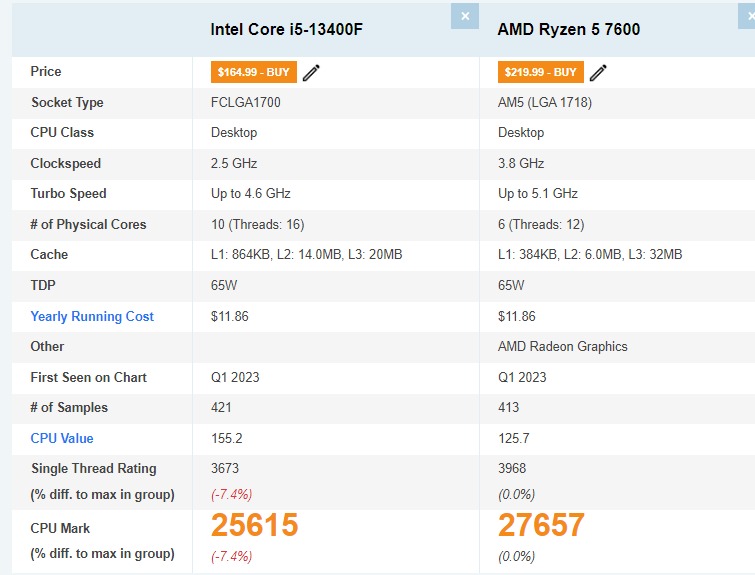Click the 27657 CPU Mark score
Screen dimensions: 755x575
(x=541, y=524)
